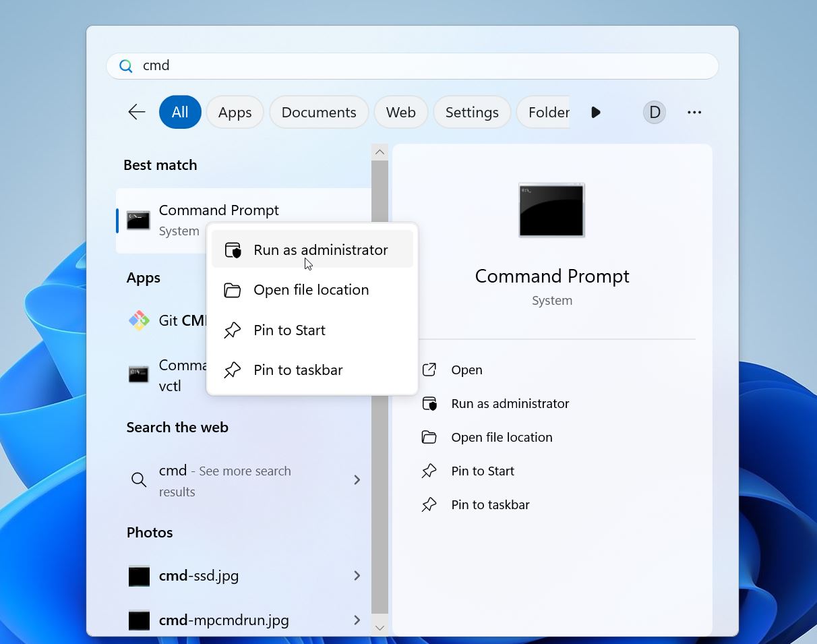Switch to the Apps filter tab

(235, 112)
